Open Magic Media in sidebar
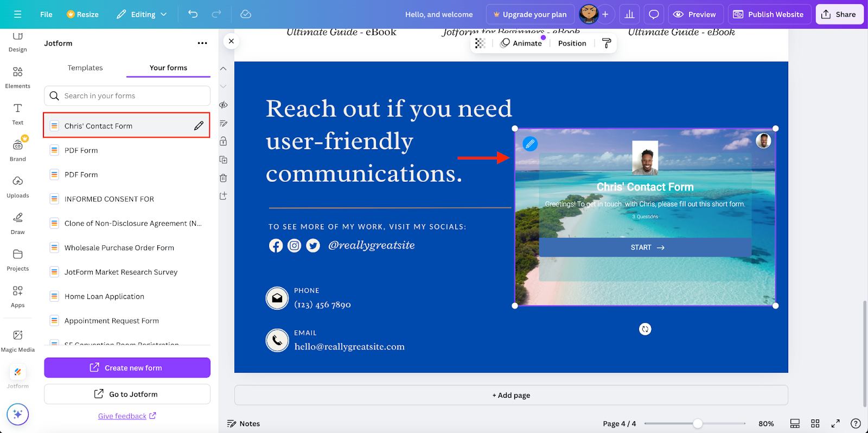Image resolution: width=868 pixels, height=433 pixels. (x=18, y=340)
